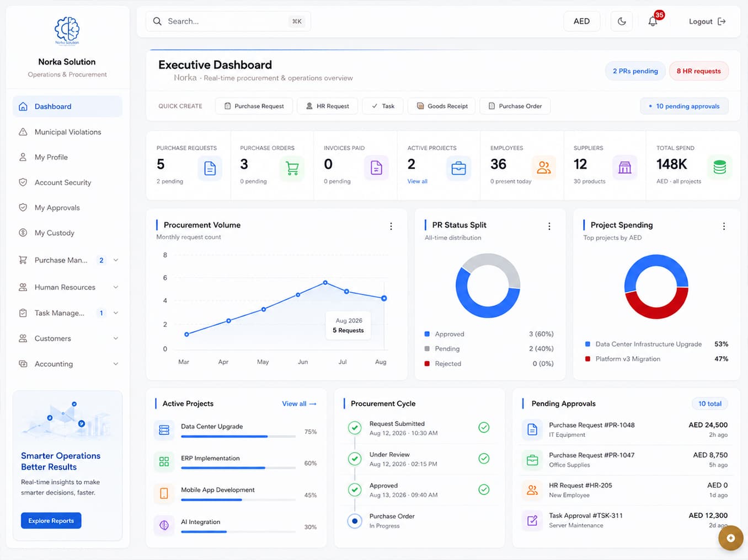Image resolution: width=748 pixels, height=560 pixels.
Task: Click Task Approval #TSK-311 edit icon
Action: coord(532,520)
